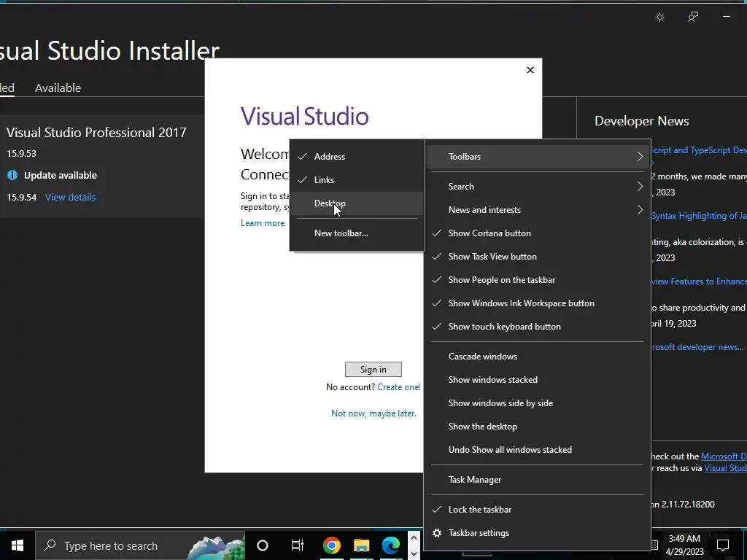
Task: Open Taskbar settings
Action: (x=538, y=533)
